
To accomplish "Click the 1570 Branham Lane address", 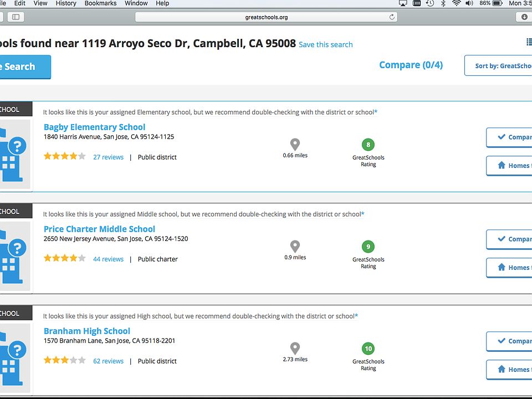I will [109, 341].
